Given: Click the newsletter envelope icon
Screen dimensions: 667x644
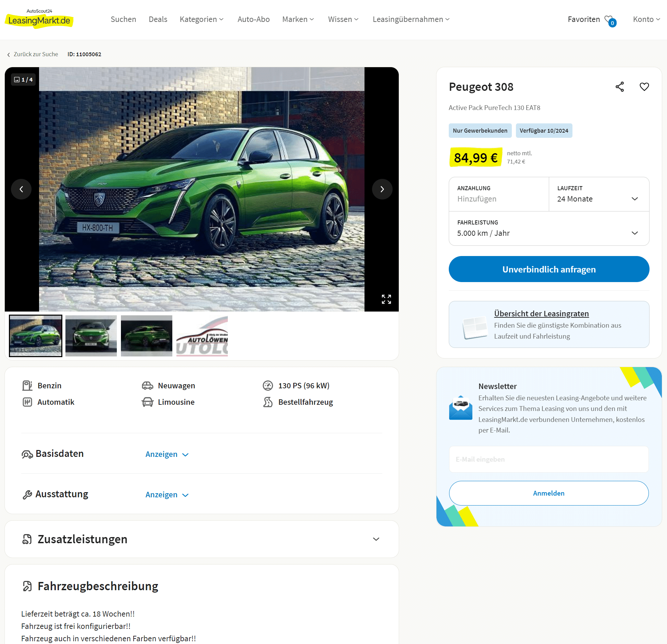Looking at the screenshot, I should pos(460,408).
